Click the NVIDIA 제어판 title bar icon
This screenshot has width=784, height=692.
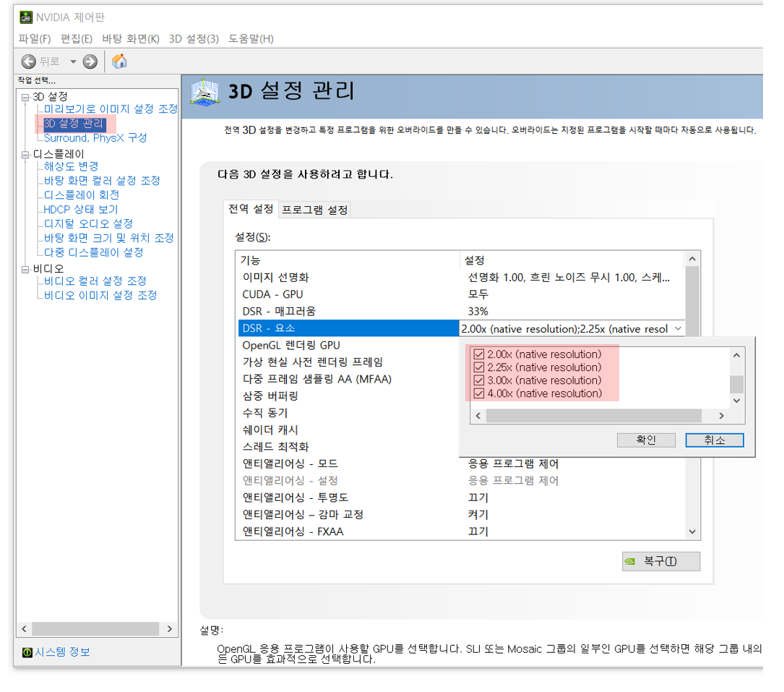(26, 17)
